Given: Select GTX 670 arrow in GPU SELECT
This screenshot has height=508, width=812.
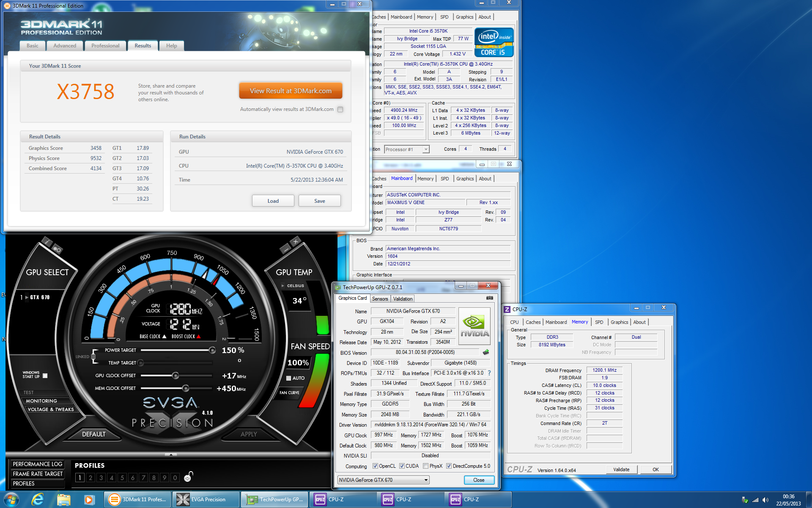Looking at the screenshot, I should (27, 297).
